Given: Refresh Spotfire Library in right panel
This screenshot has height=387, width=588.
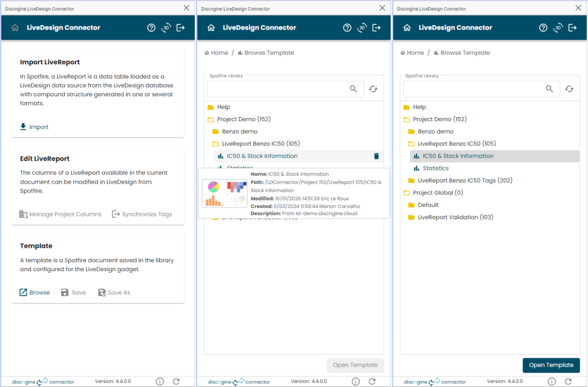Looking at the screenshot, I should tap(569, 89).
